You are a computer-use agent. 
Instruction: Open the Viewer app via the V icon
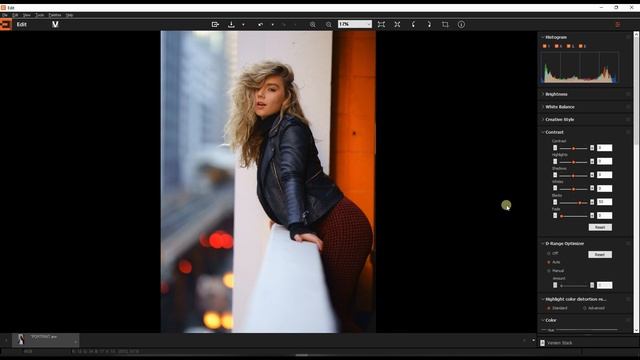(55, 24)
